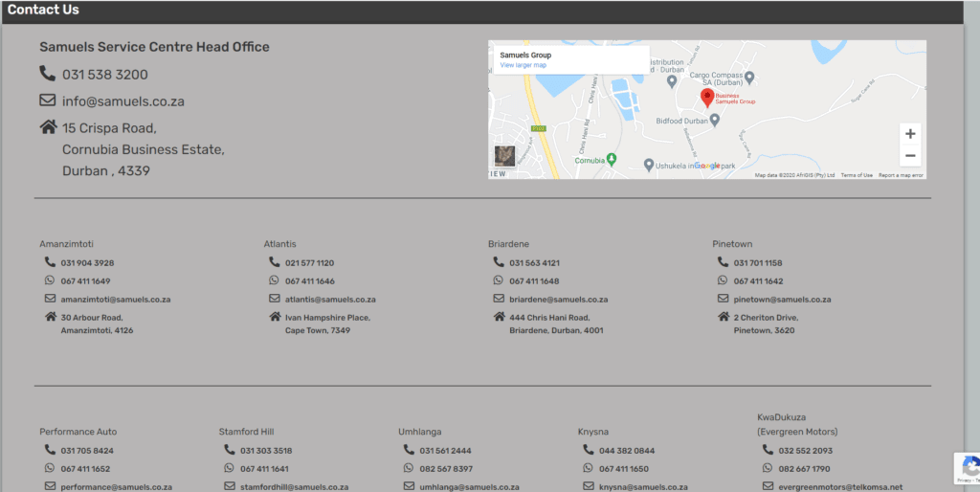The image size is (980, 492).
Task: Click the Briardene phone icon
Action: [x=498, y=262]
